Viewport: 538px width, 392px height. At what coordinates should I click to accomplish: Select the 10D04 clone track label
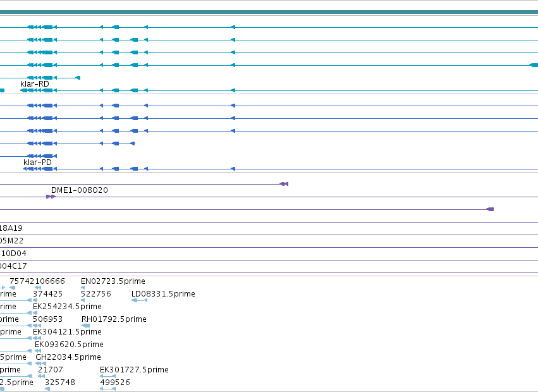click(13, 254)
